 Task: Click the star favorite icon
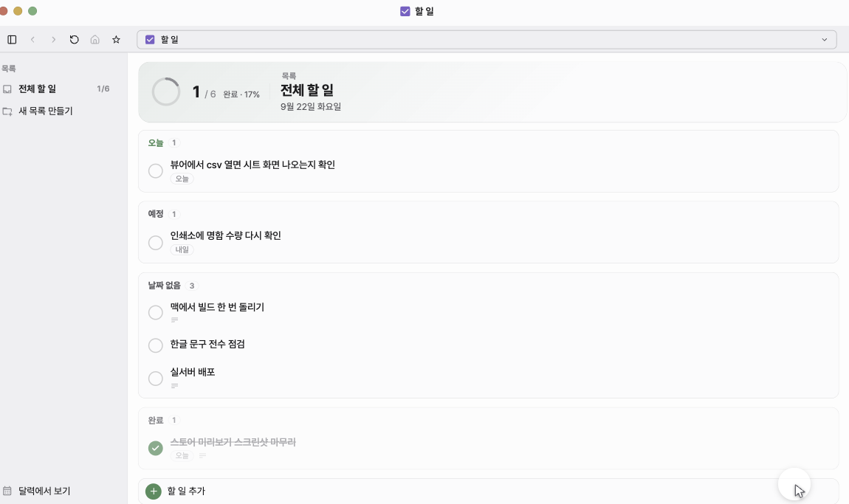tap(116, 40)
